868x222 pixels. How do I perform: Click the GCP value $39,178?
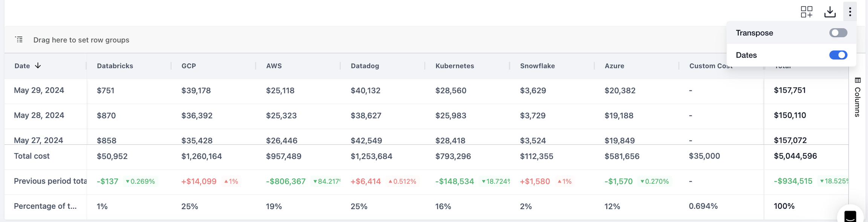(x=196, y=90)
